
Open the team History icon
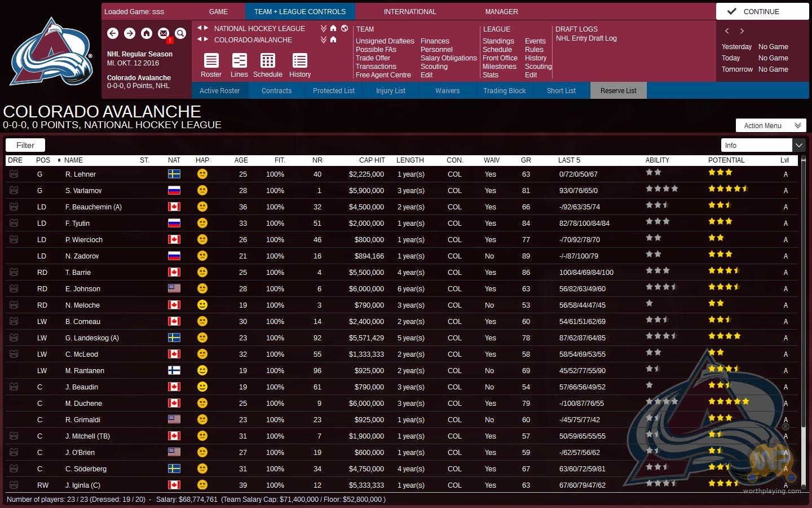tap(300, 61)
